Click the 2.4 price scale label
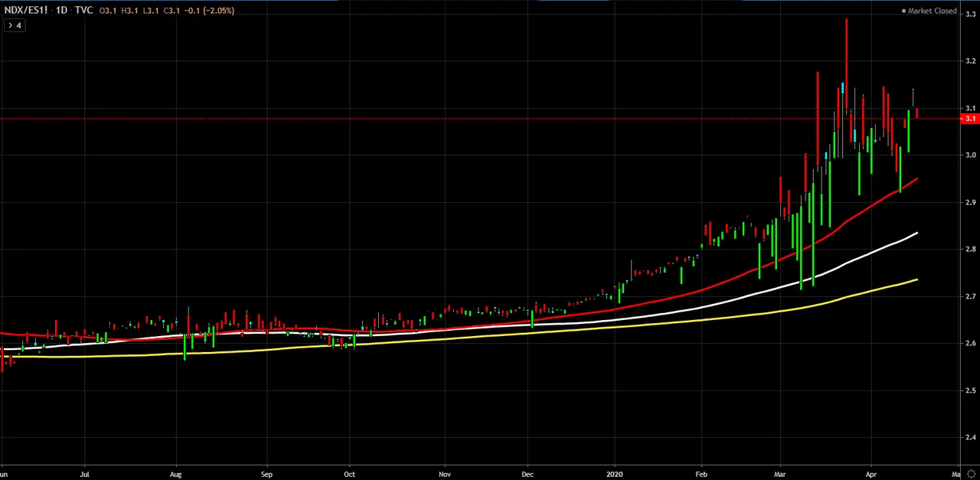 tap(970, 438)
